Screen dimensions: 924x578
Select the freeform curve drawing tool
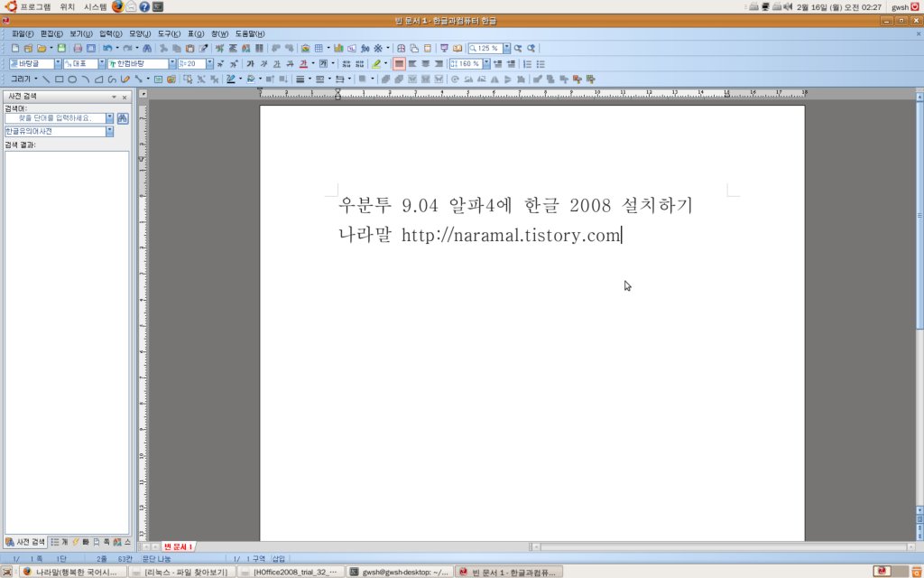click(112, 79)
